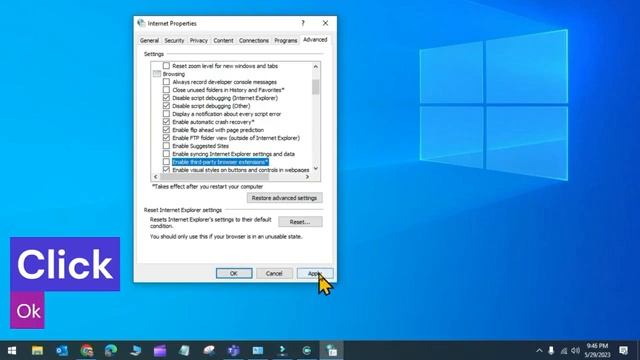Open the Content tab
Screen dimensions: 640x360
pyautogui.click(x=223, y=40)
